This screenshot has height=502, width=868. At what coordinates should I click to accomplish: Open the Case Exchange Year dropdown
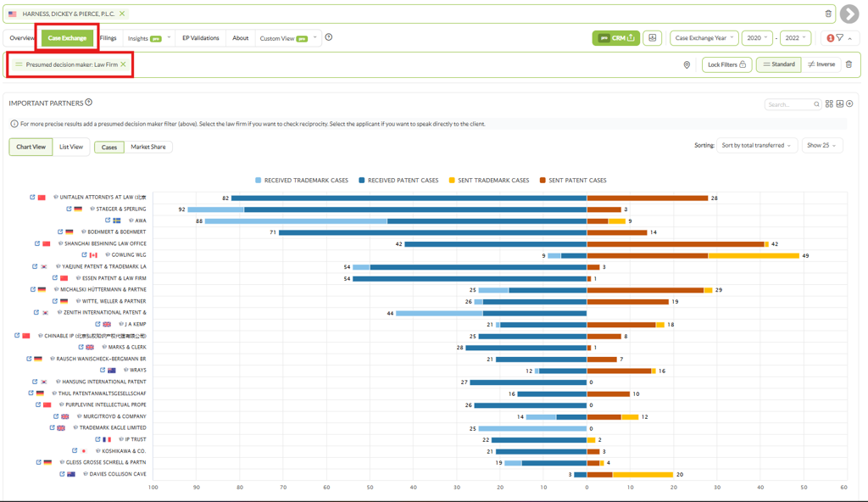click(704, 37)
